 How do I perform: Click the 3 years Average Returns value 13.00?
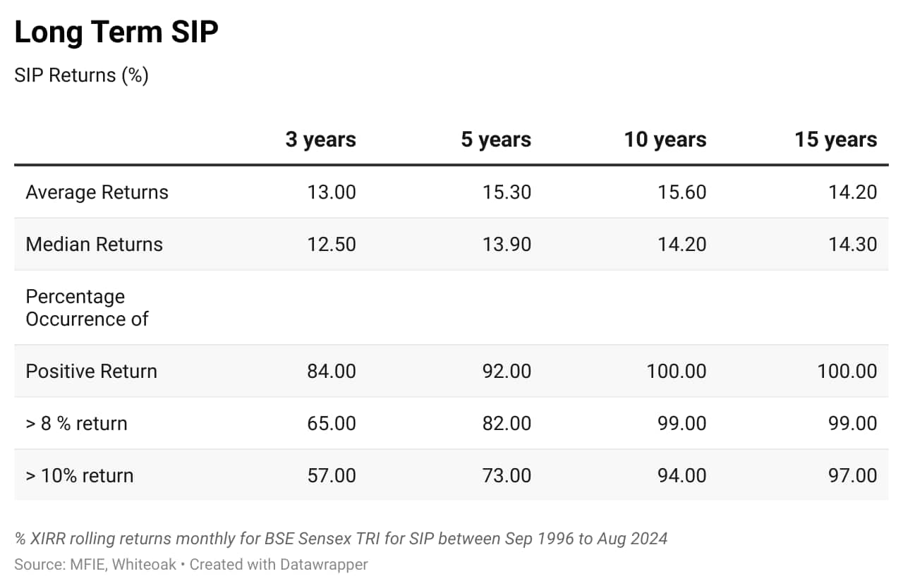pyautogui.click(x=332, y=192)
